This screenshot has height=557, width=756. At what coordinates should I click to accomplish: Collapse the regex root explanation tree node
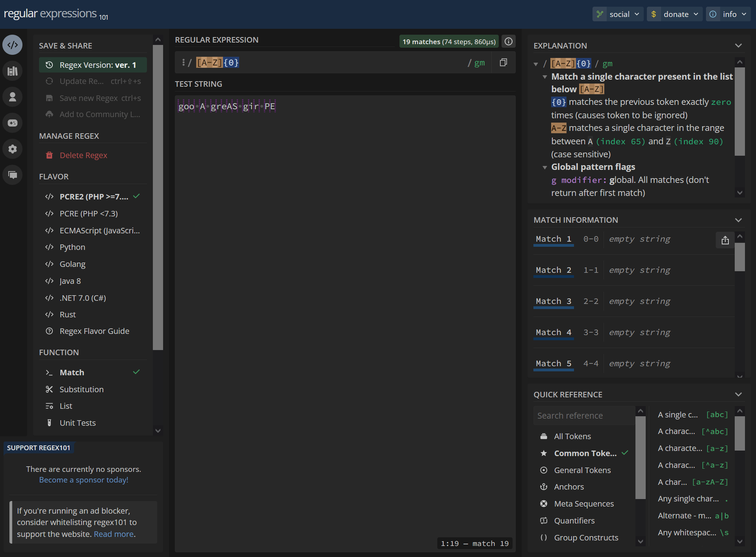536,64
